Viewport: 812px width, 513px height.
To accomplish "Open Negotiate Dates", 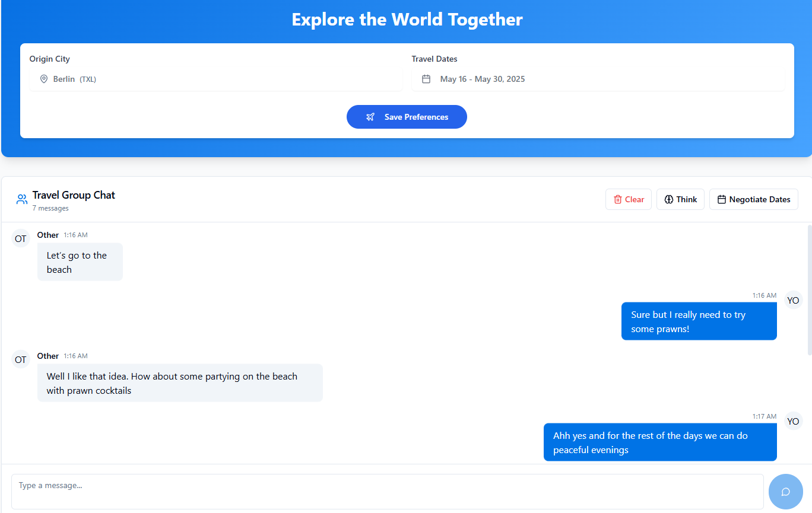I will 754,199.
